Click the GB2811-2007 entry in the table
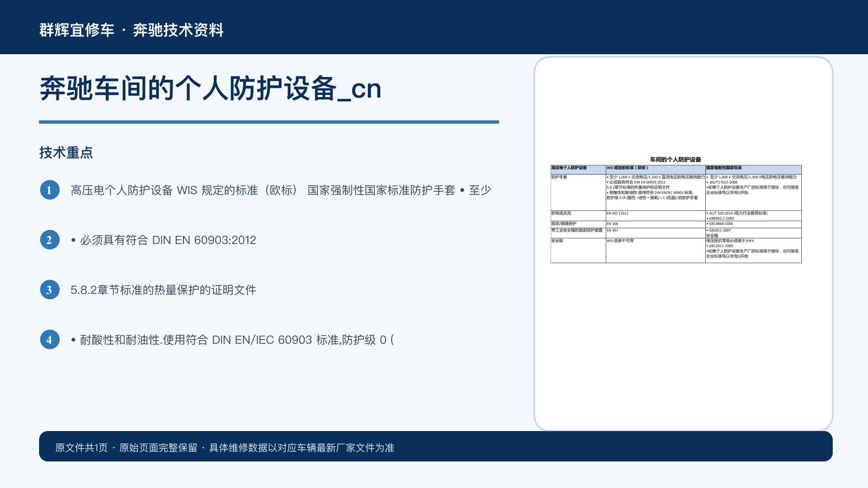The height and width of the screenshot is (488, 868). click(719, 230)
